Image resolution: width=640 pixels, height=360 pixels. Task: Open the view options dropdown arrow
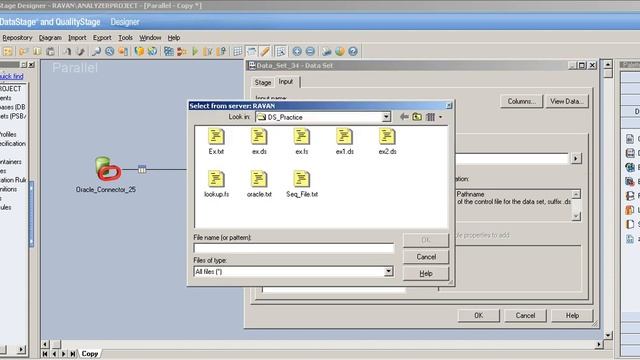point(440,117)
